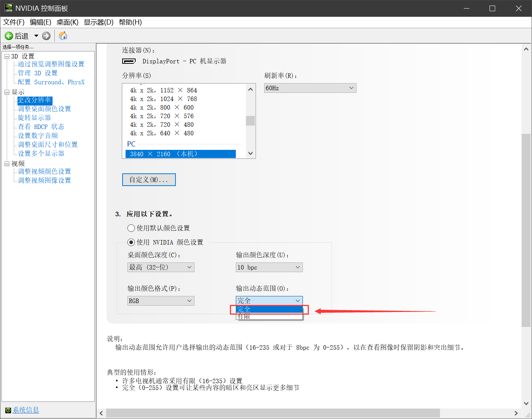
Task: Open the 文件(F) menu
Action: tap(14, 22)
